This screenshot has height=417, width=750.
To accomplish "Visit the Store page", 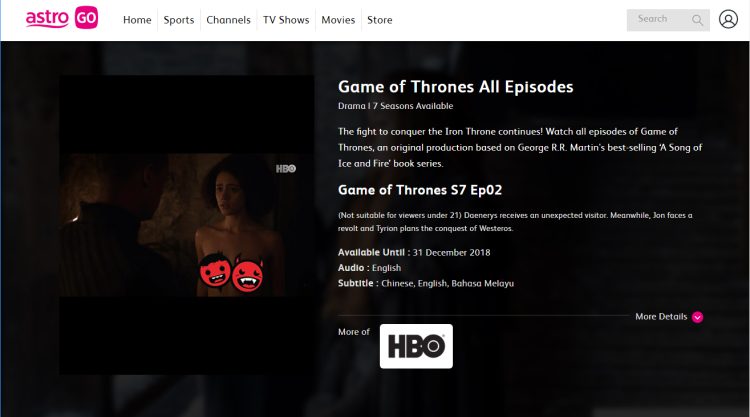I will tap(380, 20).
